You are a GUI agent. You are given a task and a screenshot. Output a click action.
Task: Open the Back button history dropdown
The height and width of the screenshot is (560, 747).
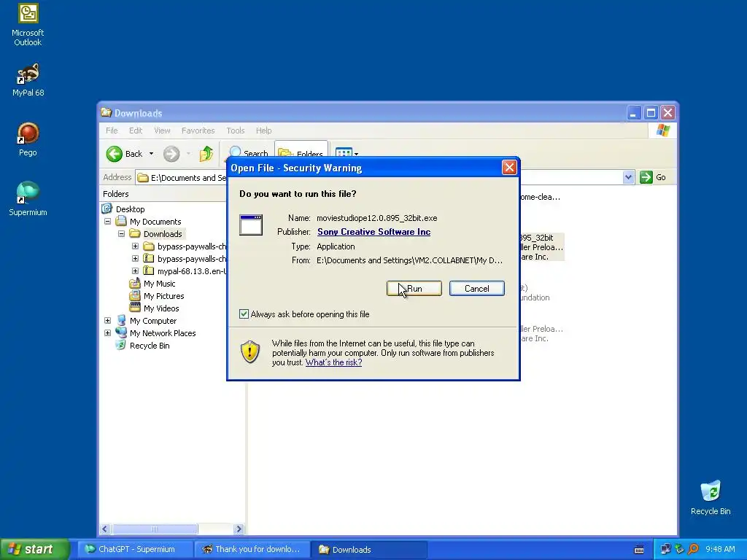[x=151, y=154]
